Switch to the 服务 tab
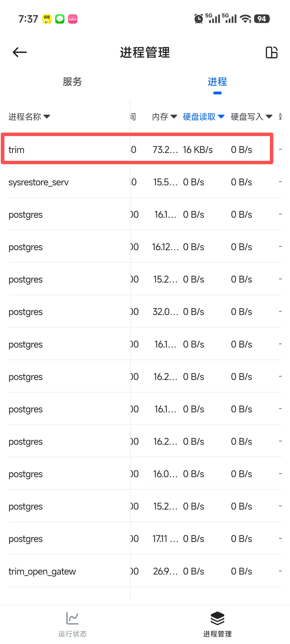Screen dimensions: 290x644 pos(72,82)
